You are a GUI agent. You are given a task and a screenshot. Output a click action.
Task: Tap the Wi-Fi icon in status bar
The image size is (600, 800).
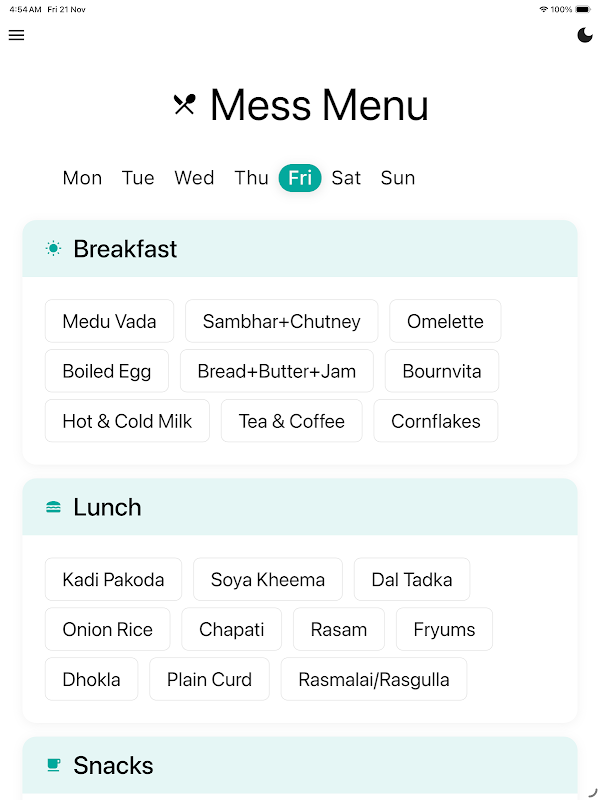tap(543, 9)
